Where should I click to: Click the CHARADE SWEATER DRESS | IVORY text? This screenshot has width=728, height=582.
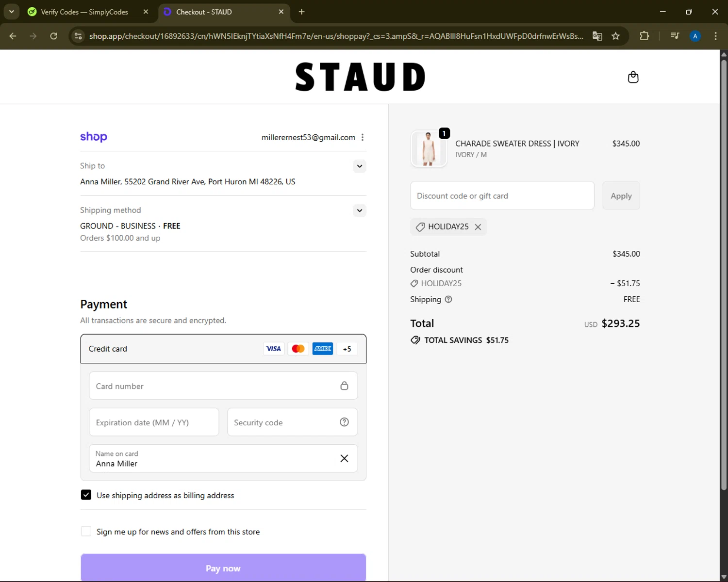(517, 144)
